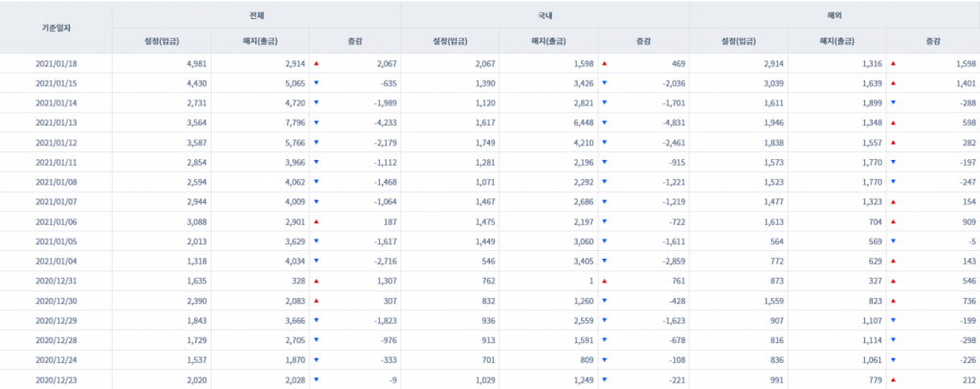This screenshot has height=389, width=980.
Task: Select the 2020/12/31 date cell
Action: (56, 282)
